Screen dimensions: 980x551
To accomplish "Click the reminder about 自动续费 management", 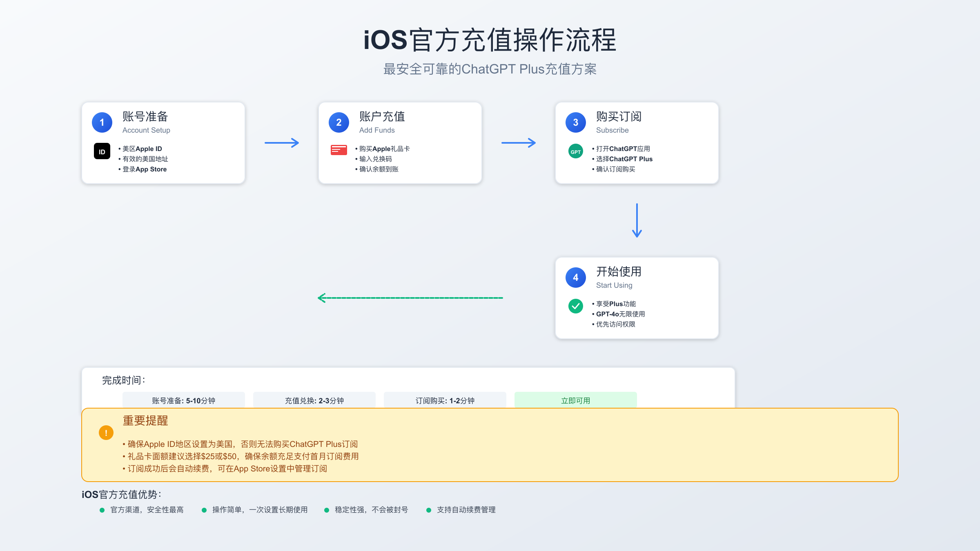I will (225, 469).
